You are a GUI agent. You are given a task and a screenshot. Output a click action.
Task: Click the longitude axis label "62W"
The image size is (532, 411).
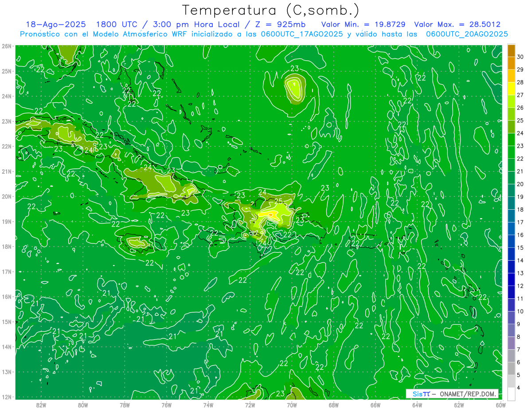459,405
